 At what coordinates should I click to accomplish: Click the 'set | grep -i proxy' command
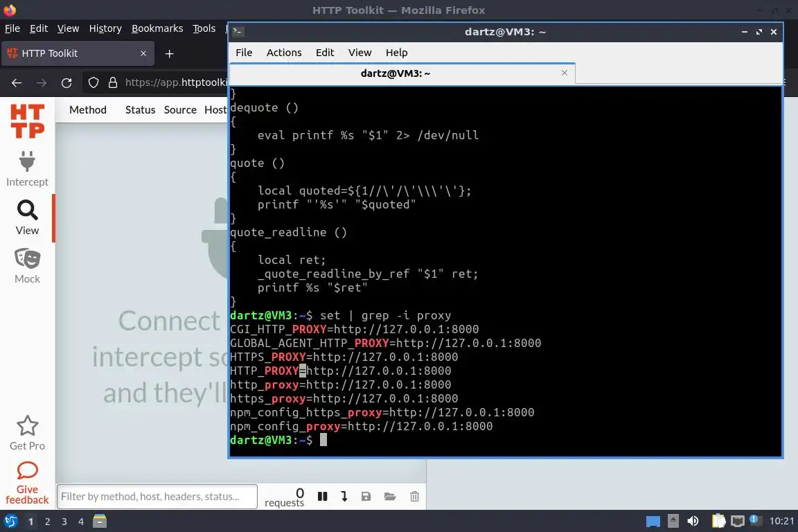point(385,316)
